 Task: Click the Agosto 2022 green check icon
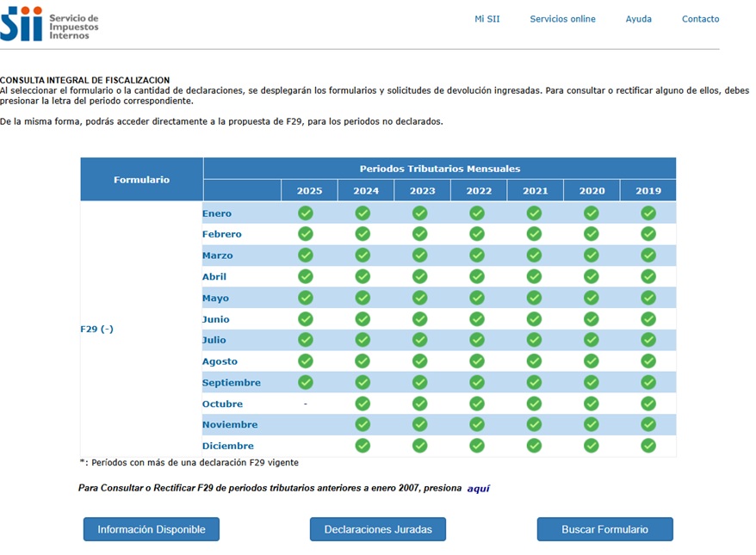click(477, 361)
